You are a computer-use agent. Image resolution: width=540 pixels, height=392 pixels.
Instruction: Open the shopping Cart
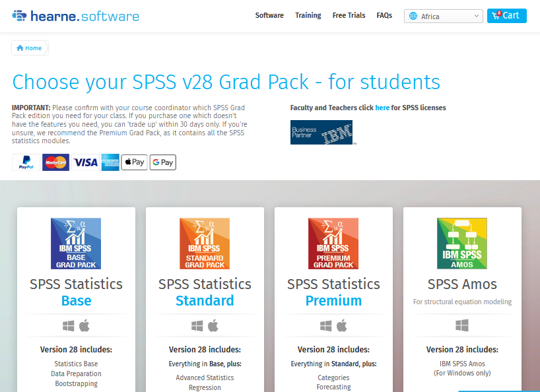pos(506,15)
